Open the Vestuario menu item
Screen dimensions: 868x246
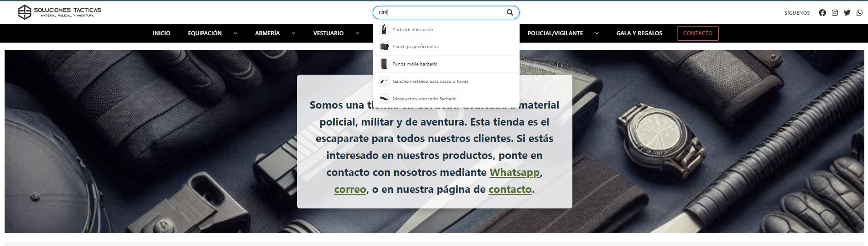(328, 33)
